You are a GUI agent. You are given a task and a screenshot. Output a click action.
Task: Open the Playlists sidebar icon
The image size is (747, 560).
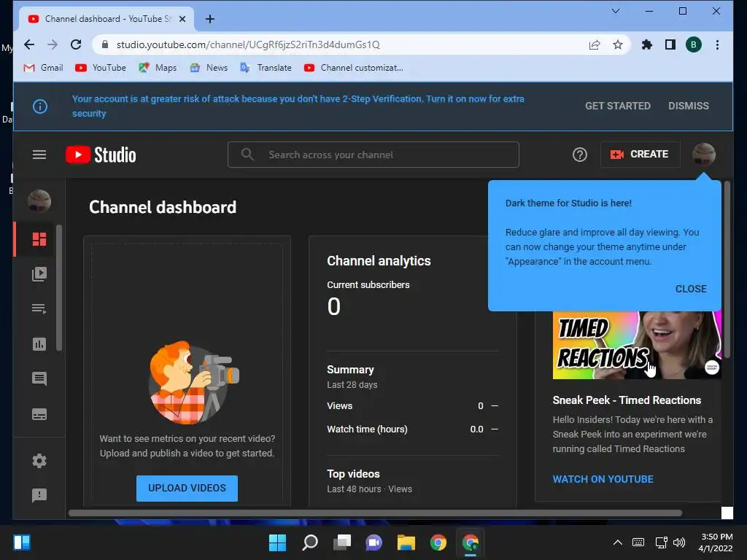coord(39,309)
